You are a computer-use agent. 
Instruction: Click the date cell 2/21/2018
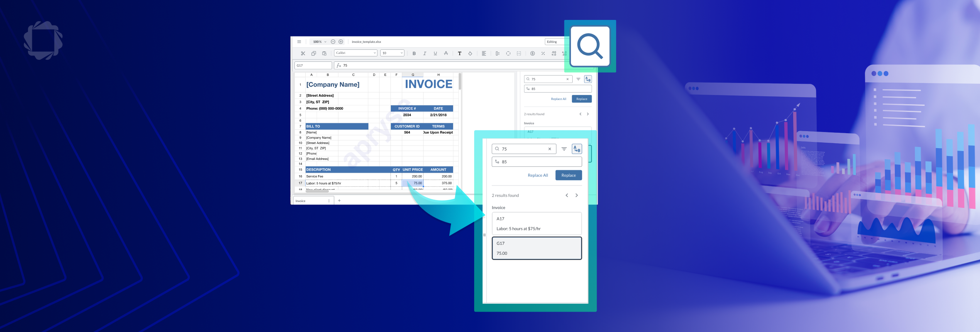click(438, 115)
